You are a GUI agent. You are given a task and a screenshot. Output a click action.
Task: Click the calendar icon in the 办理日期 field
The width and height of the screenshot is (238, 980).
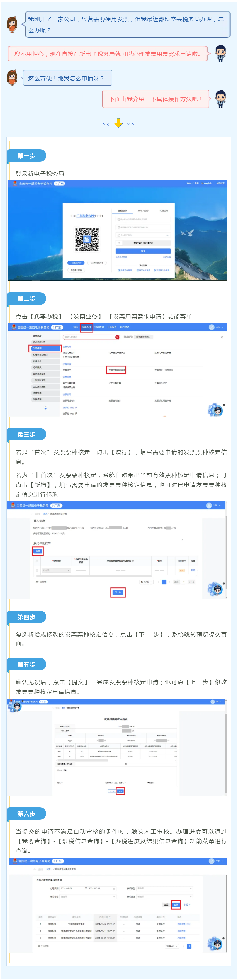[114, 888]
